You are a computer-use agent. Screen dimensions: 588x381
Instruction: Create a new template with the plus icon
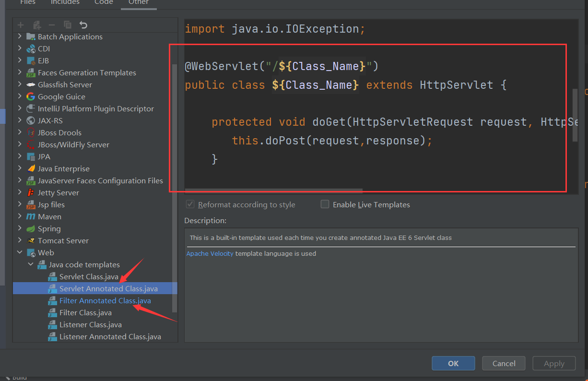click(20, 24)
